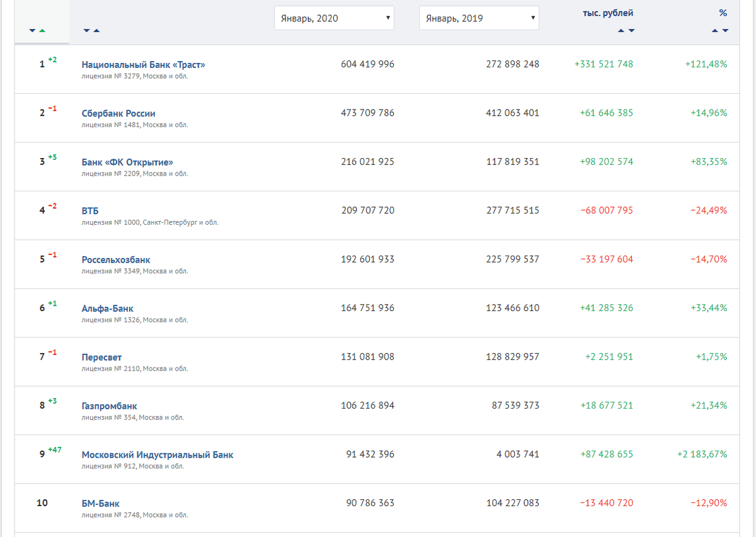The height and width of the screenshot is (537, 756).
Task: Select Сбербанк value 473 709 786
Action: [x=368, y=113]
